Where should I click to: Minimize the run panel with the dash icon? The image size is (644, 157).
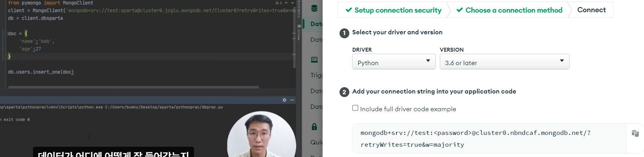[x=292, y=100]
